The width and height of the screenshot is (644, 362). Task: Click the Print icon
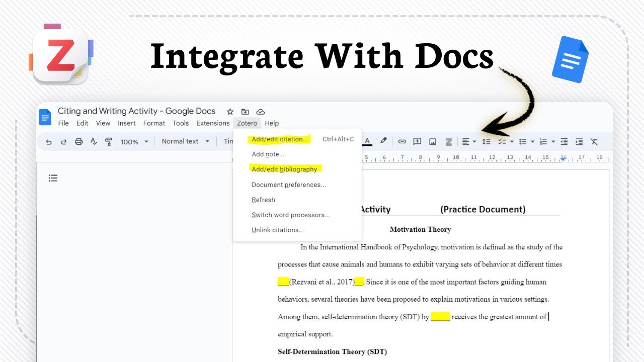point(78,142)
